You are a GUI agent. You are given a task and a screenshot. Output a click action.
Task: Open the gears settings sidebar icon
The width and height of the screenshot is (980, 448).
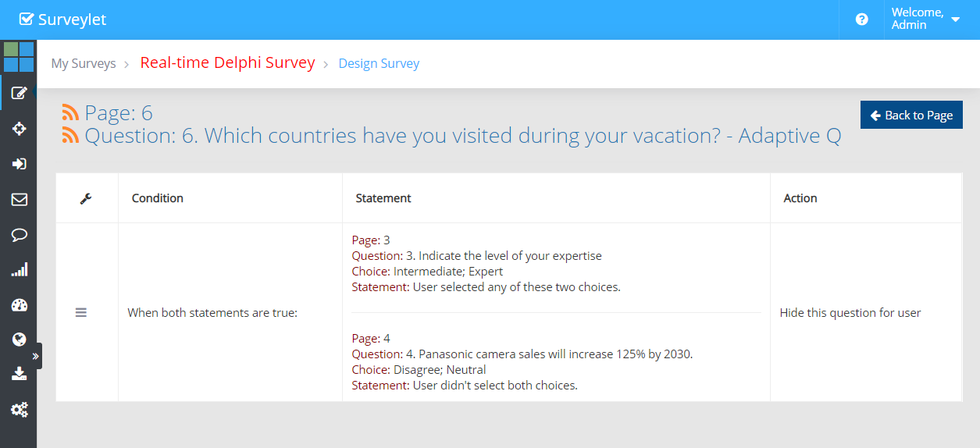(20, 409)
